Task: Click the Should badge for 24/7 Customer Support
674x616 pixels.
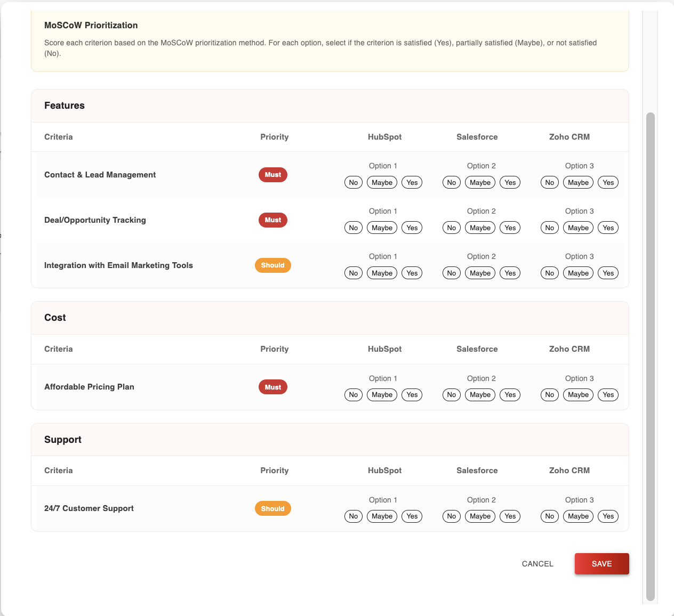Action: [272, 508]
